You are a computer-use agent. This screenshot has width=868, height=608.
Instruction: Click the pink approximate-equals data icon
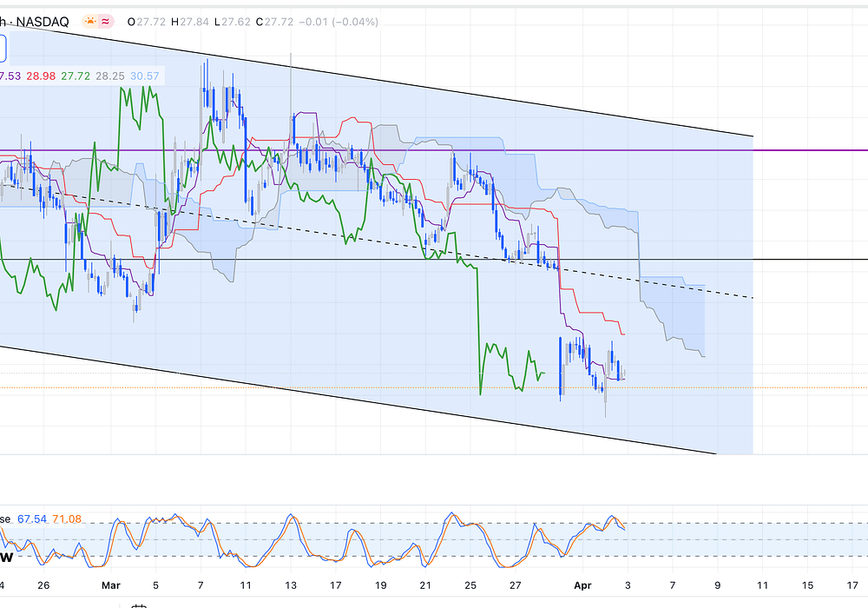[x=108, y=21]
